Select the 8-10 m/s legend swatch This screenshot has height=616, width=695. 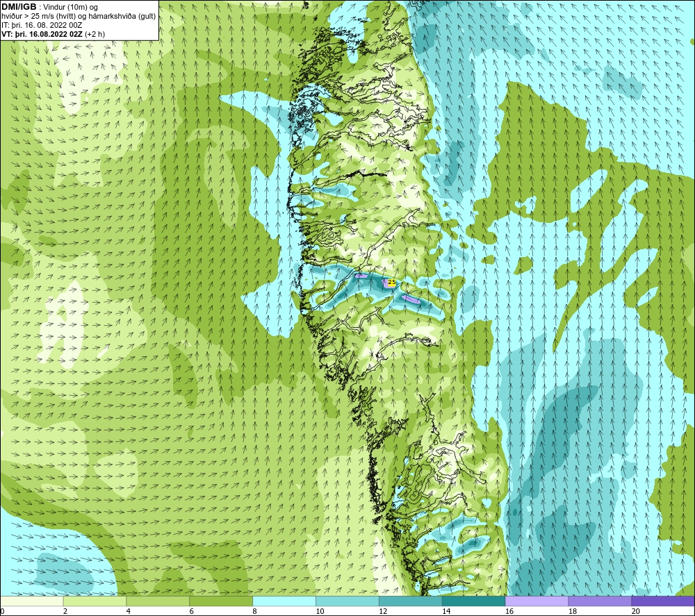point(284,601)
